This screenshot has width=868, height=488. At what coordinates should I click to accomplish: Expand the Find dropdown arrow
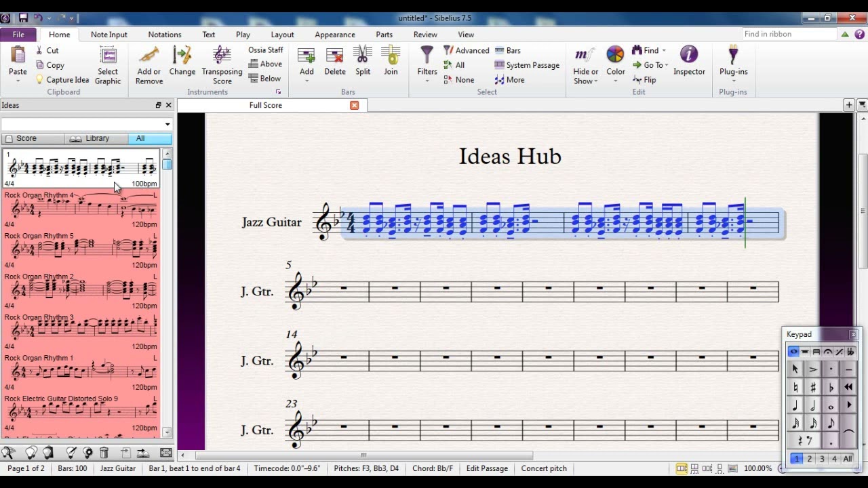(x=664, y=51)
